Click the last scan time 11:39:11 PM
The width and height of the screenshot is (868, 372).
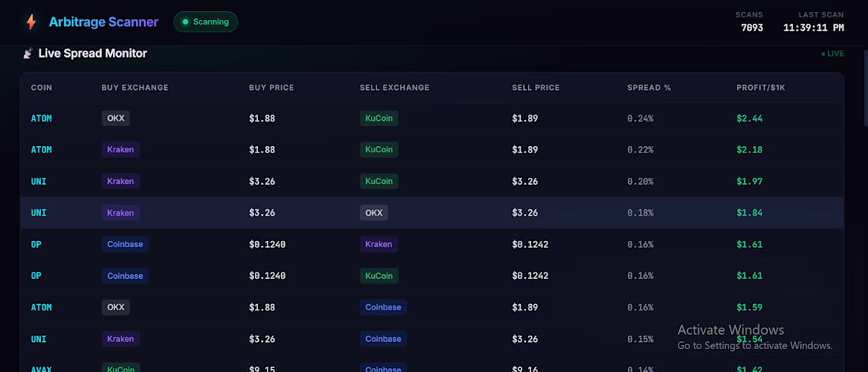814,28
